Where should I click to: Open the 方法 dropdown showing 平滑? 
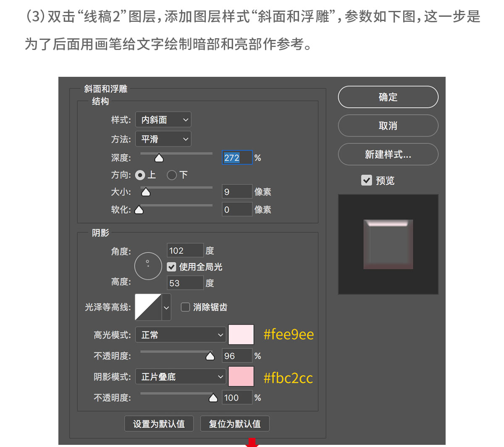point(163,139)
